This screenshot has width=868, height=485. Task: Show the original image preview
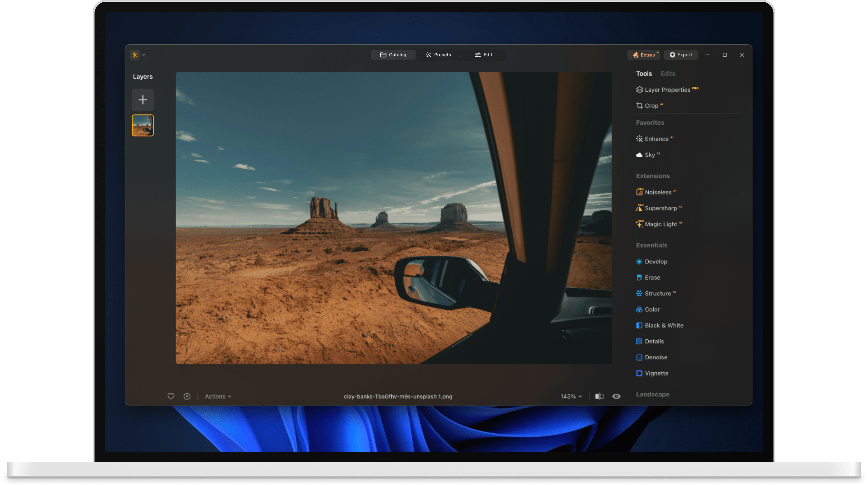(617, 396)
